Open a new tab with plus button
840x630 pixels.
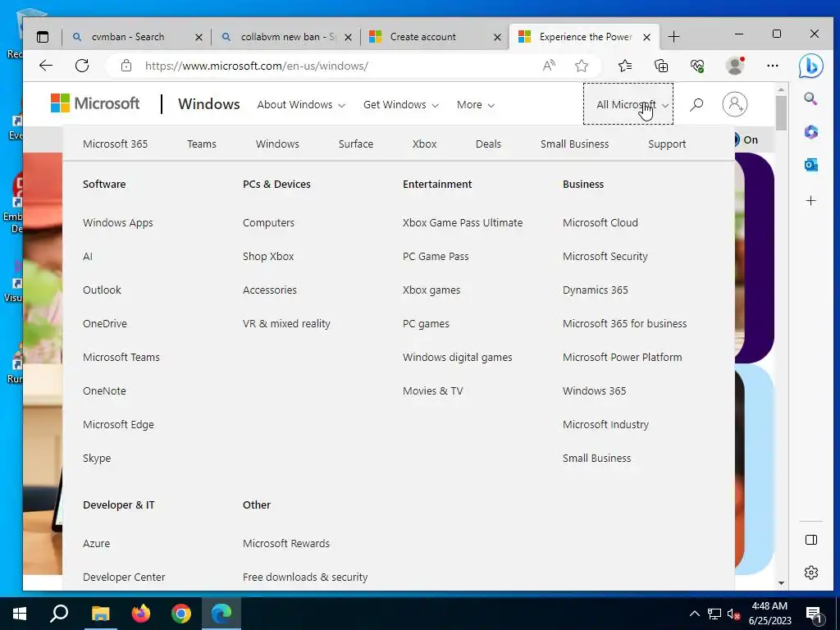click(x=674, y=37)
